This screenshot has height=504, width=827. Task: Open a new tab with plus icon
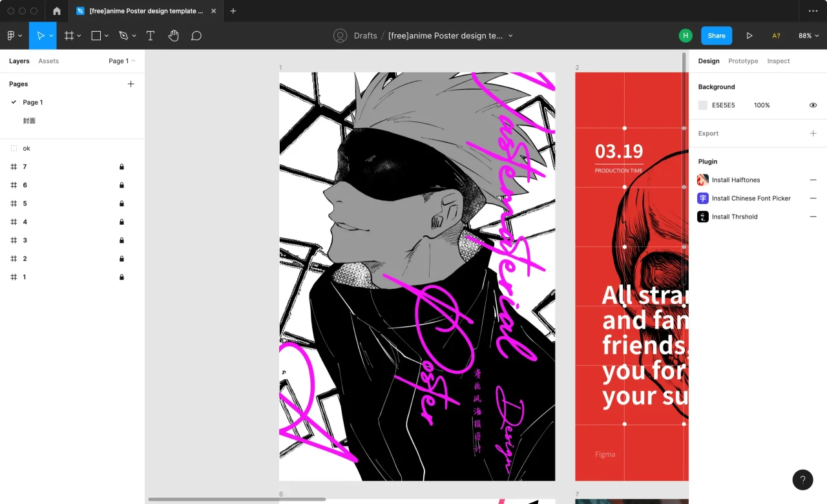[x=233, y=11]
